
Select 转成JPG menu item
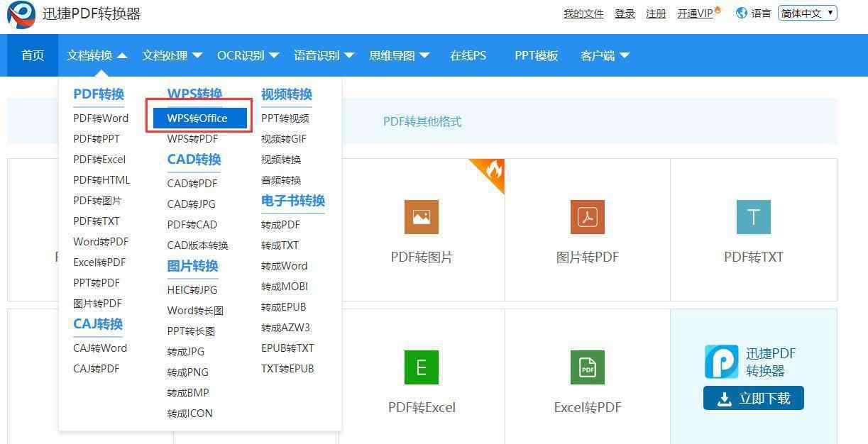coord(186,351)
